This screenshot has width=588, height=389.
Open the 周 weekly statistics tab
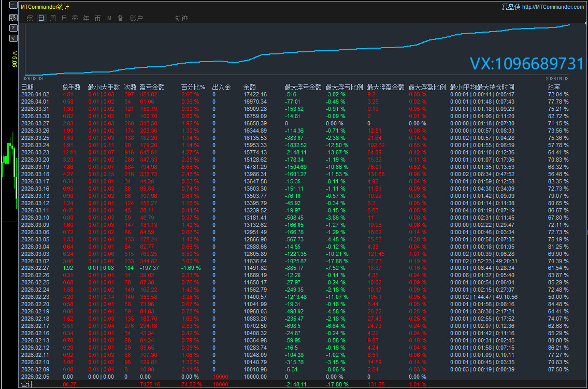point(53,18)
